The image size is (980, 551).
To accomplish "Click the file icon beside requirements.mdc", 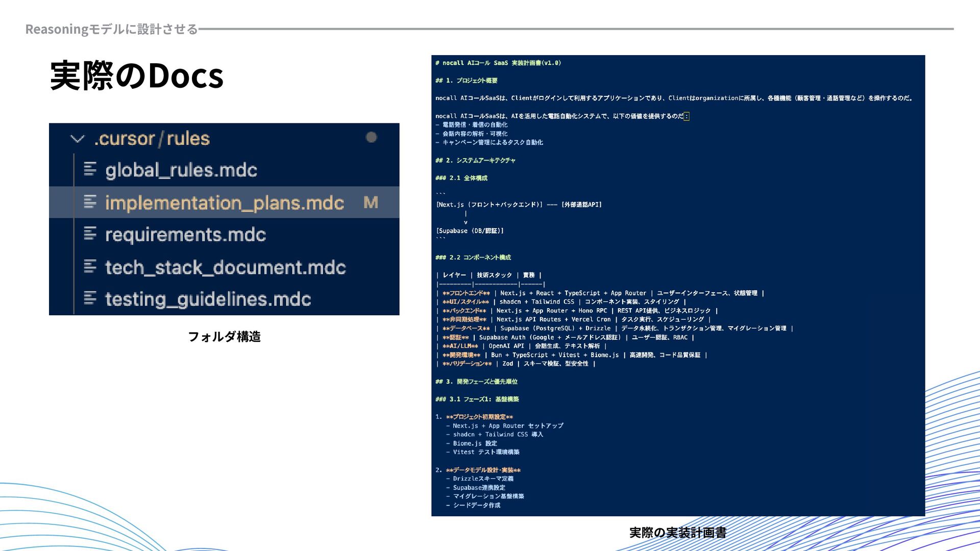I will pos(90,234).
